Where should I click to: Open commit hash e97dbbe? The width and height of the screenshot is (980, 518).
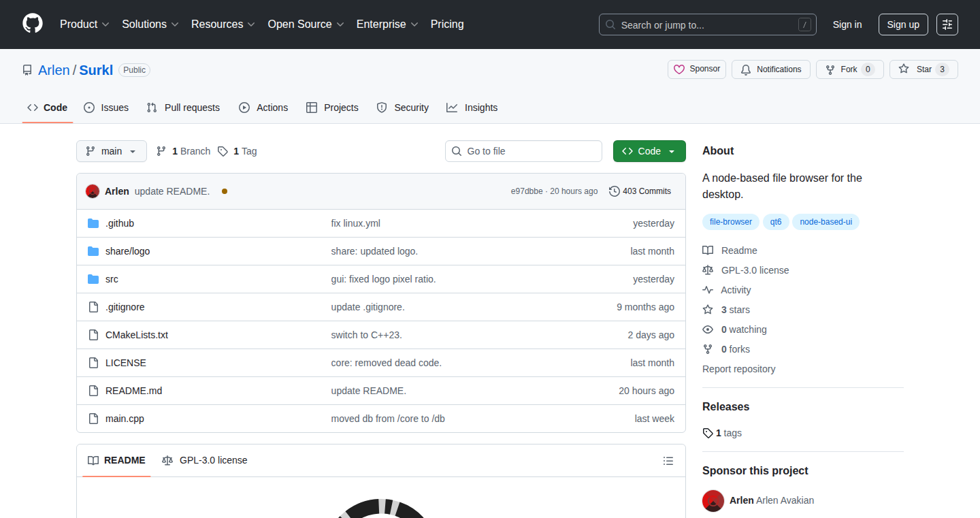click(527, 191)
